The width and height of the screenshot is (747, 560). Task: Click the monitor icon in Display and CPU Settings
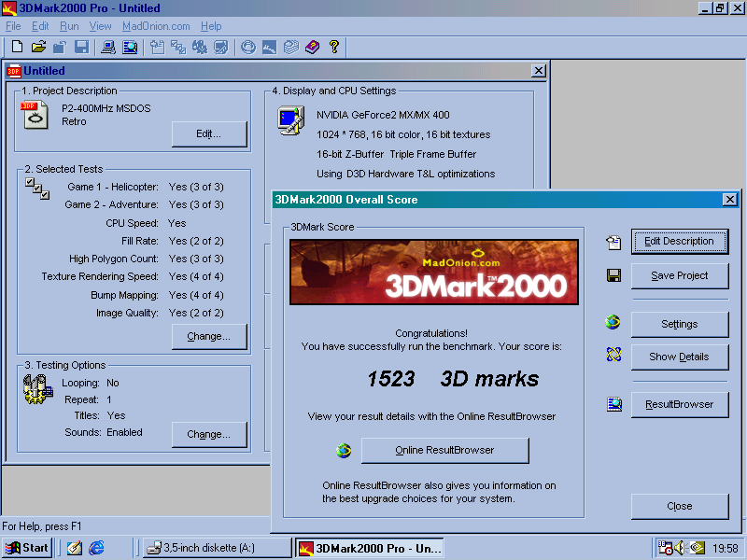[x=291, y=120]
